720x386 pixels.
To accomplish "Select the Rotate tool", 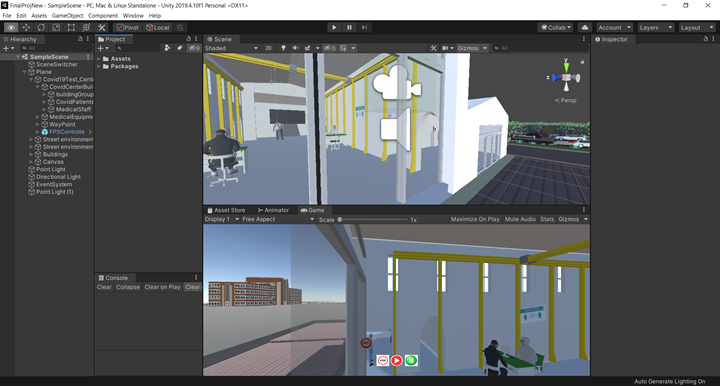I will coord(41,28).
